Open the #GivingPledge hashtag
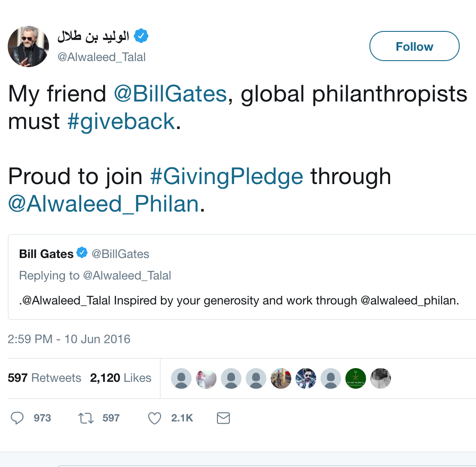The width and height of the screenshot is (476, 467). tap(226, 176)
